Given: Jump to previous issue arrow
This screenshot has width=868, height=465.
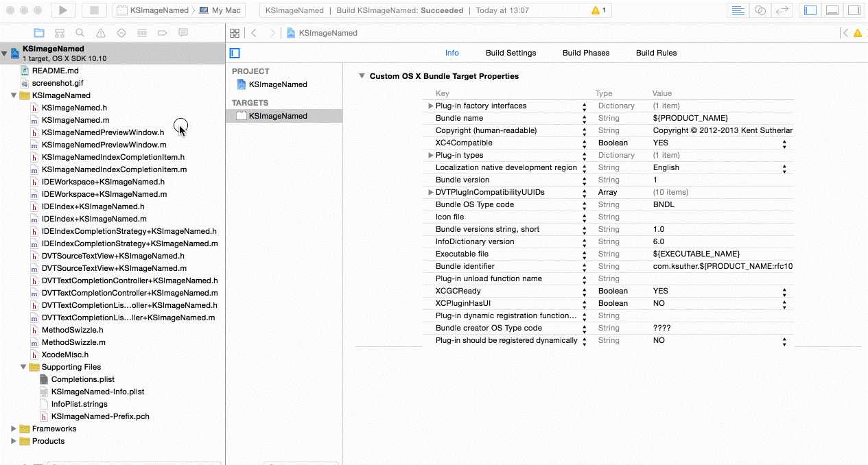Looking at the screenshot, I should (x=846, y=33).
